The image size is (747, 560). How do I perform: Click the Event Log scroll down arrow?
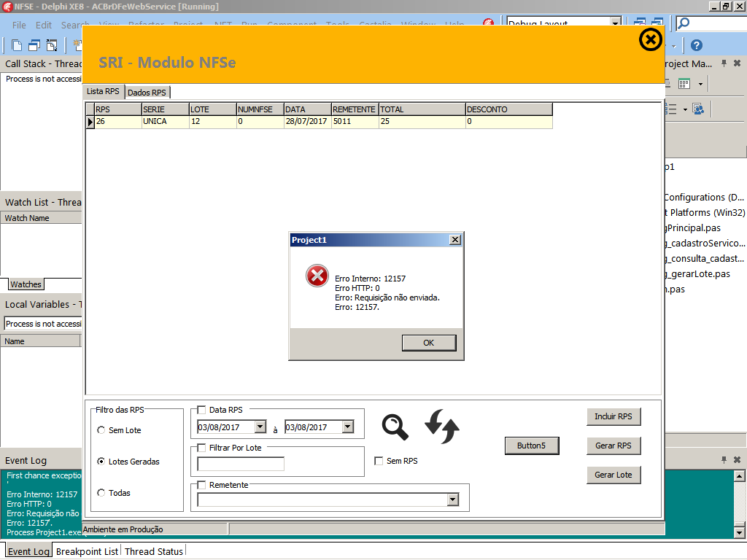tap(739, 532)
